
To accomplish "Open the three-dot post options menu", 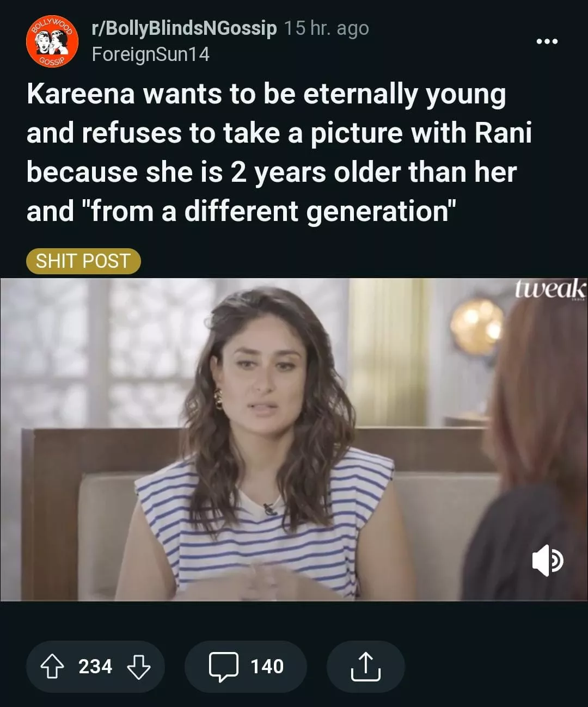I will coord(547,41).
